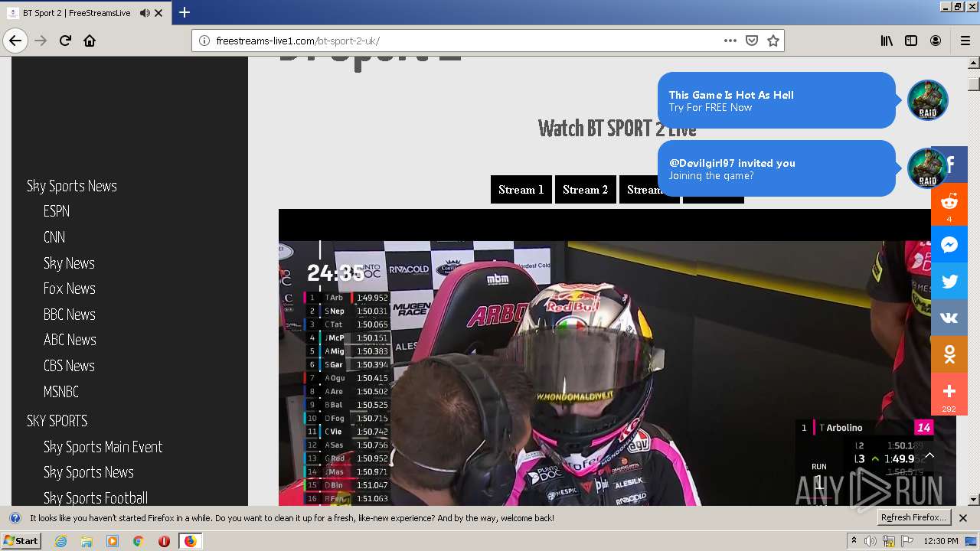Image resolution: width=980 pixels, height=551 pixels.
Task: Click the Raid avatar beside the 'Hot As Hell' notification
Action: pos(928,100)
